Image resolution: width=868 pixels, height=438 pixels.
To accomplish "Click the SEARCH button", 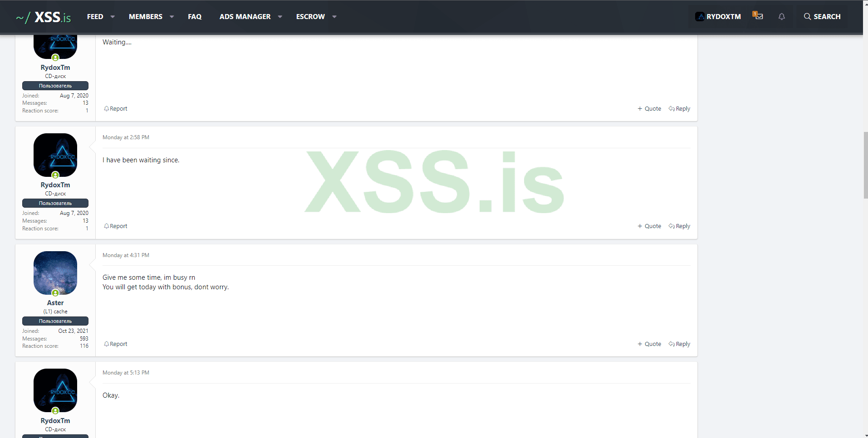I will point(822,16).
